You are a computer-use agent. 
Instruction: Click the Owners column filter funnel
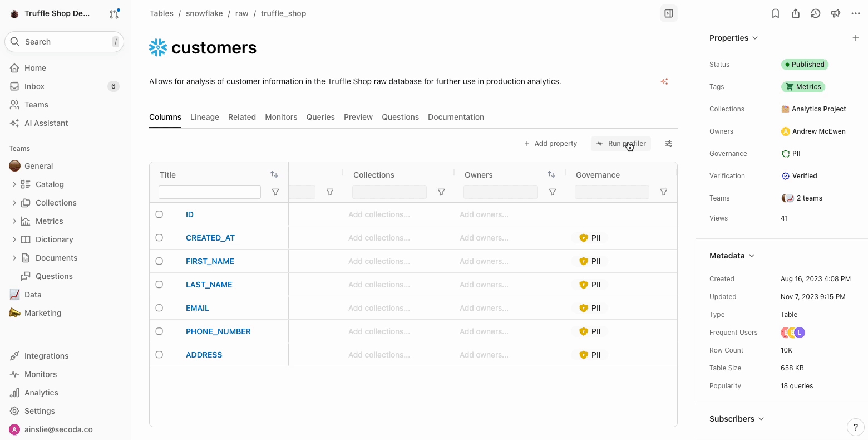[553, 192]
